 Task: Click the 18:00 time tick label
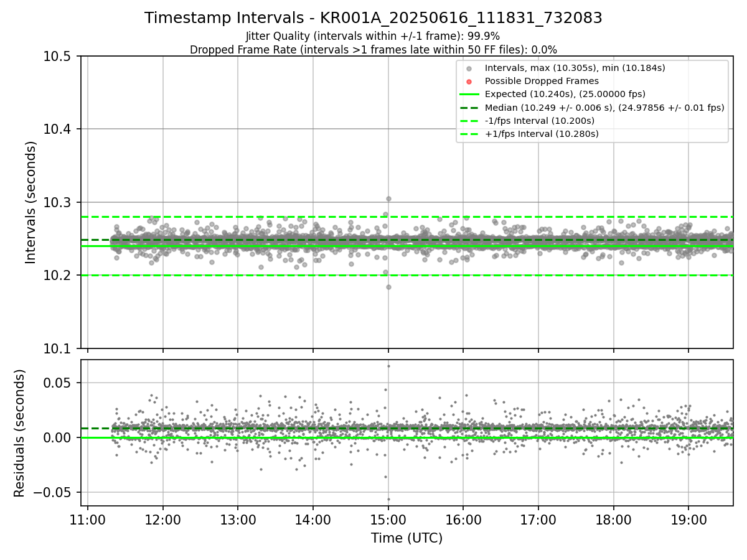coord(614,519)
